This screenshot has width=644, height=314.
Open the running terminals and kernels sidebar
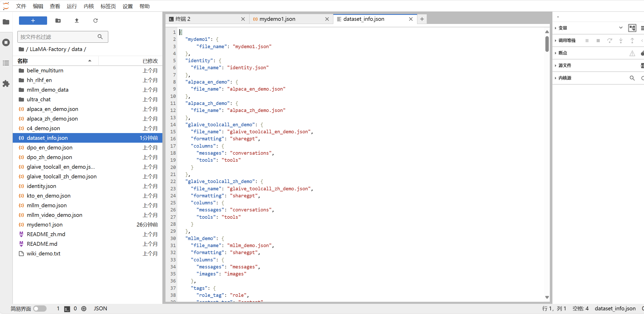(6, 42)
